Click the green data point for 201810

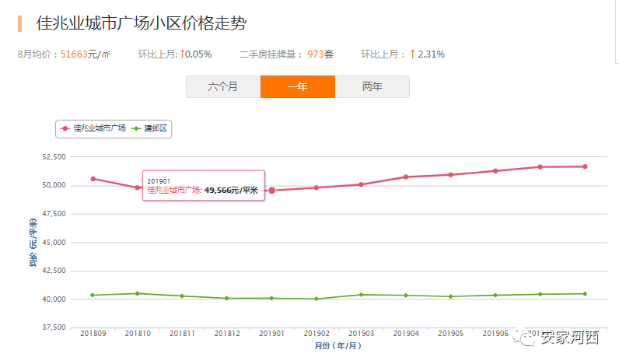point(138,293)
